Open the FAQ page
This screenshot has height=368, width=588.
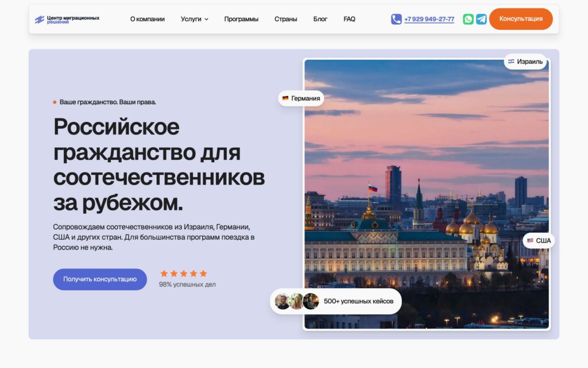(349, 19)
